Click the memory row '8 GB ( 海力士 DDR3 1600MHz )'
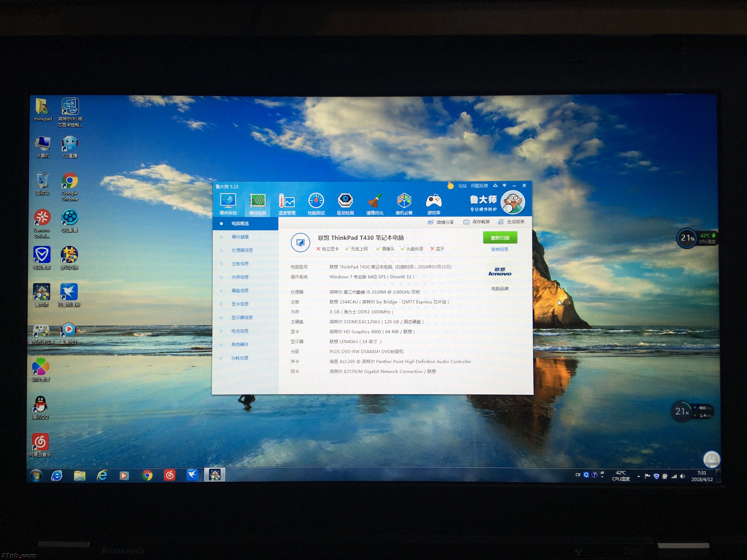The width and height of the screenshot is (747, 560). coord(361,312)
